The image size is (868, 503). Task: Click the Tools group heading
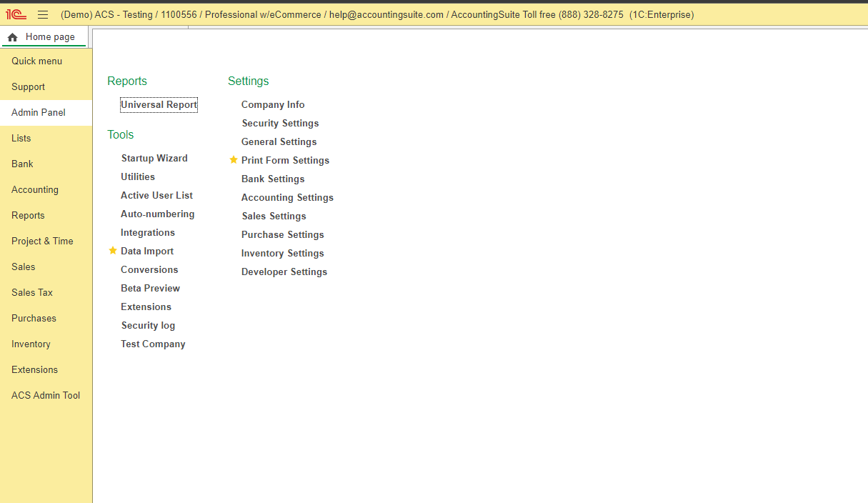pos(121,135)
